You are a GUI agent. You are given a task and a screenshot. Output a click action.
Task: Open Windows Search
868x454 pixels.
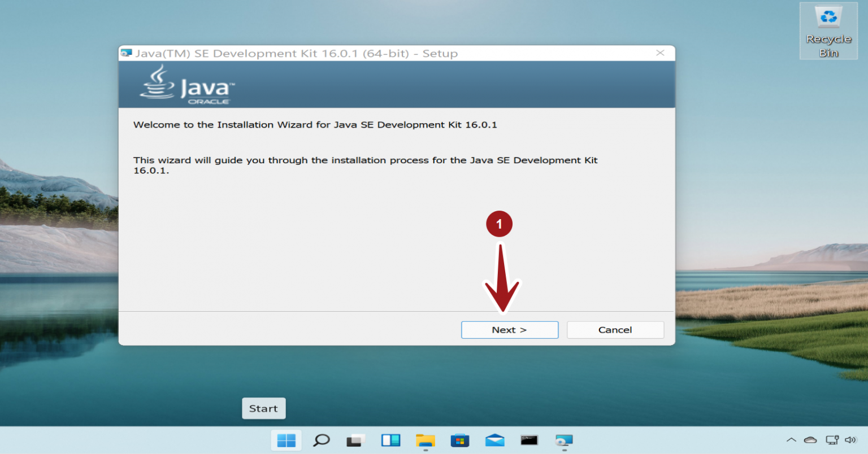click(x=321, y=440)
